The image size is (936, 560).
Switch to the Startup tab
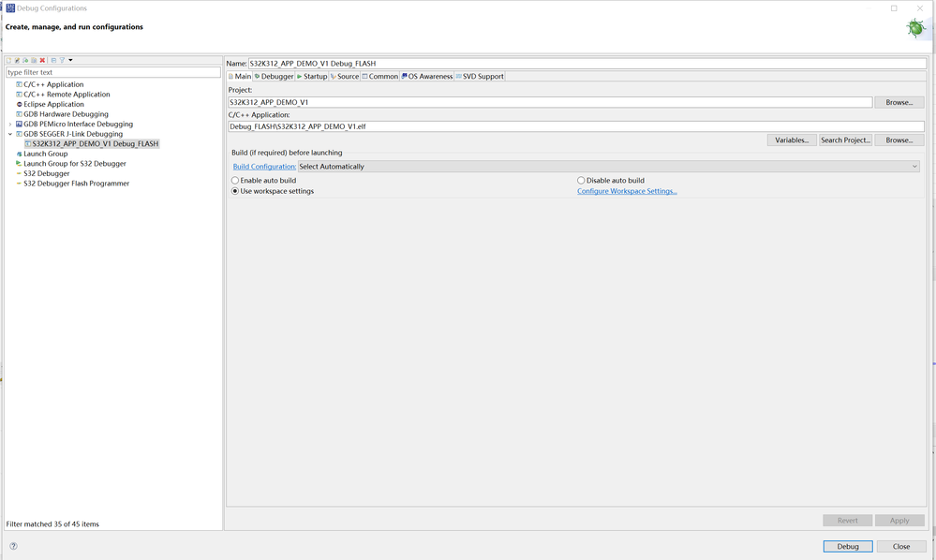[x=312, y=77]
